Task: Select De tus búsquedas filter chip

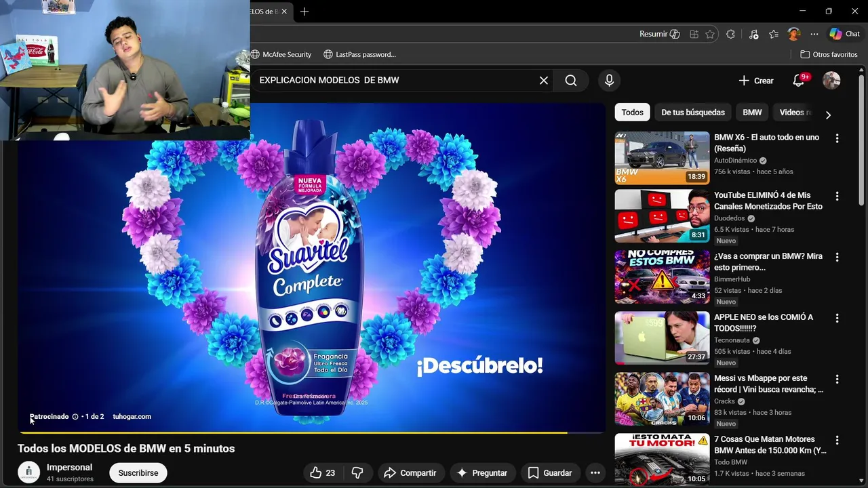Action: 692,113
